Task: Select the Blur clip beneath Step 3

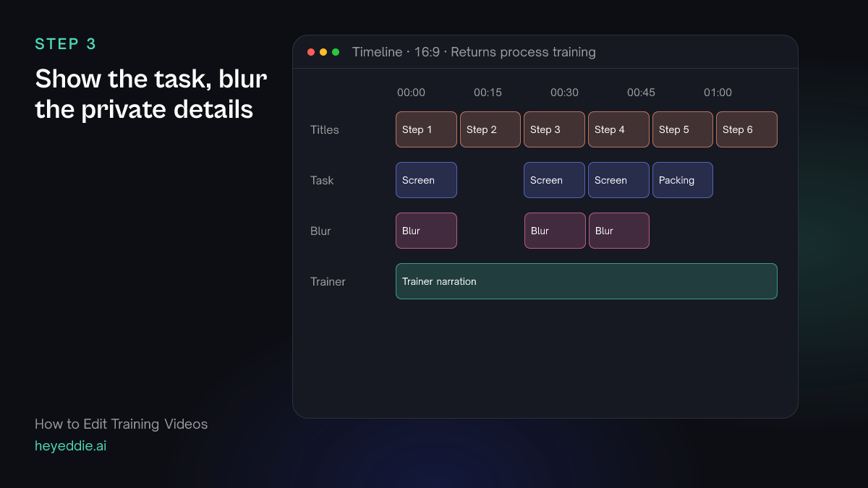Action: tap(555, 231)
